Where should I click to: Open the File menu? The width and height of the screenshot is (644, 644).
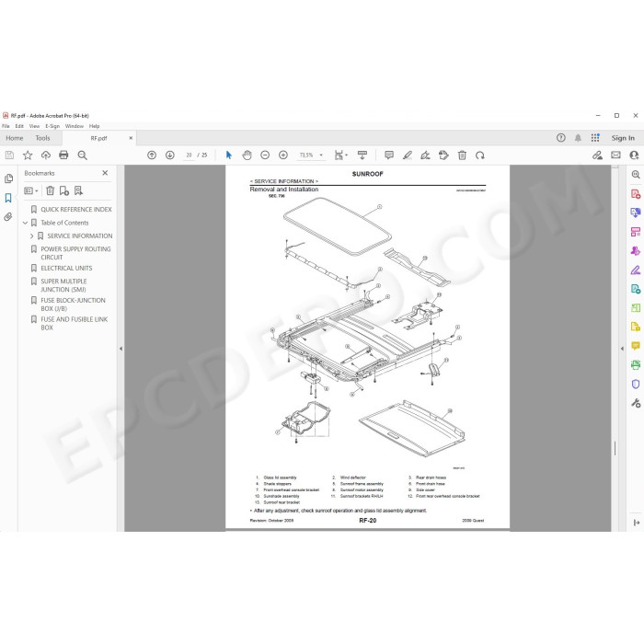pyautogui.click(x=6, y=126)
